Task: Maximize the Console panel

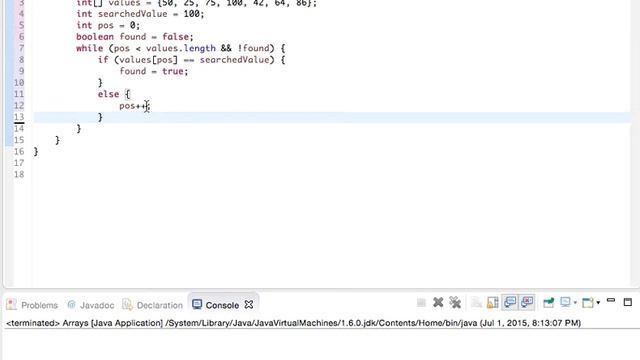Action: coord(628,302)
